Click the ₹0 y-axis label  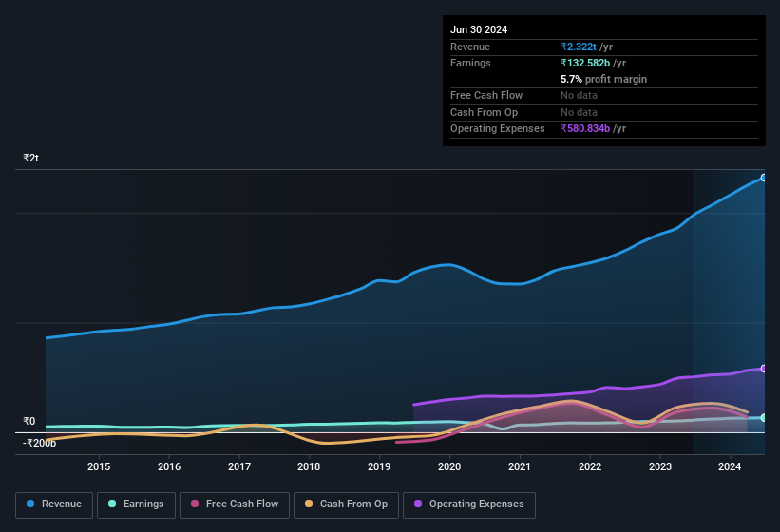click(29, 421)
